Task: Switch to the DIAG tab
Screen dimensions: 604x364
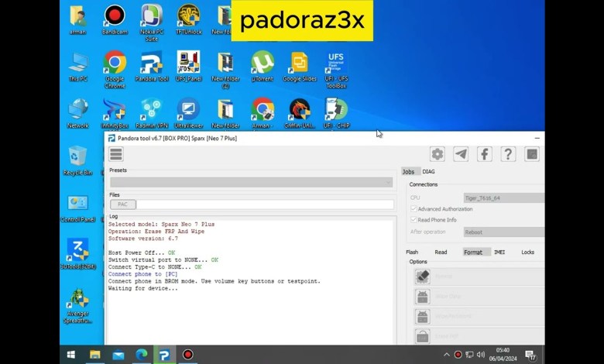Action: tap(428, 171)
